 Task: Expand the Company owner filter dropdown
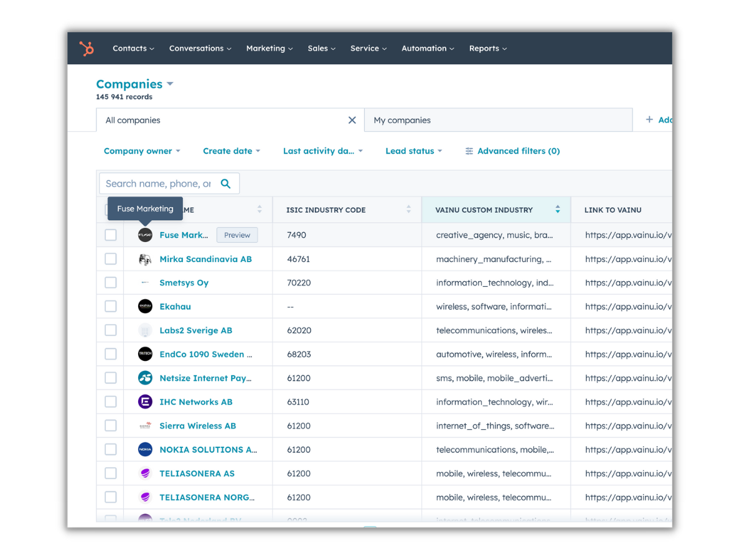point(142,151)
